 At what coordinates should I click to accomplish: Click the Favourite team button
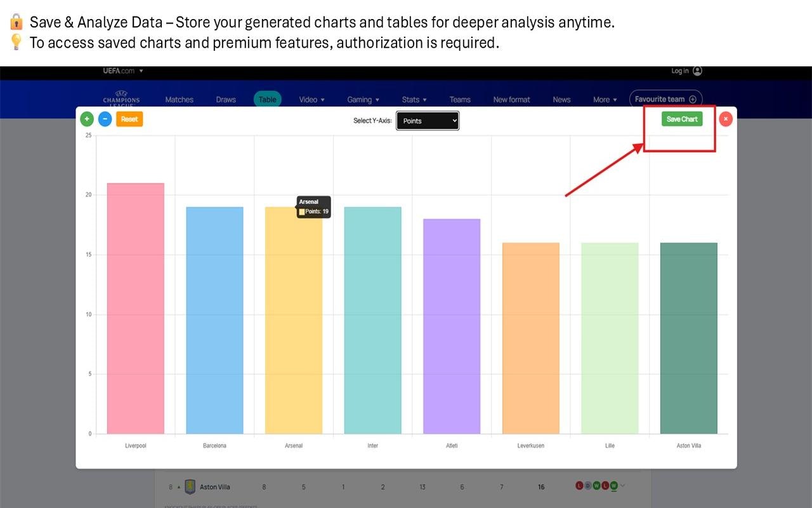665,99
